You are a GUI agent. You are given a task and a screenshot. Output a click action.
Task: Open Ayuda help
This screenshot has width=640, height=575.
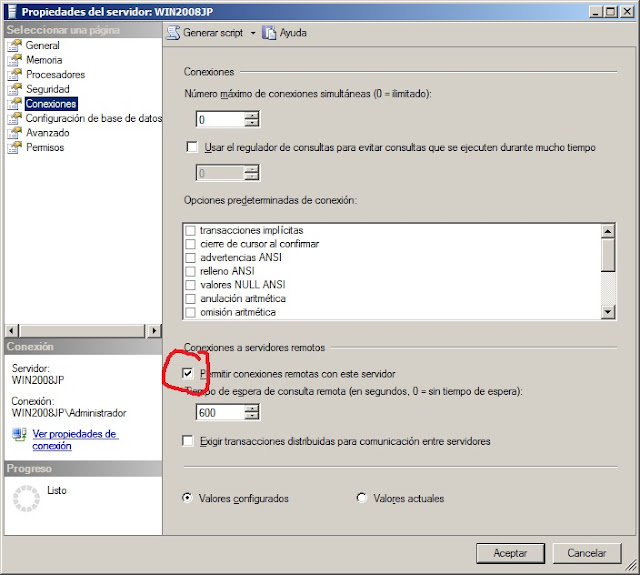284,33
